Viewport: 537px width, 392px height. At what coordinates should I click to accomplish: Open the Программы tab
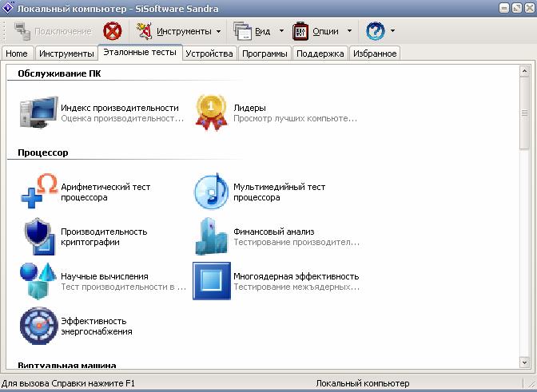pyautogui.click(x=265, y=53)
